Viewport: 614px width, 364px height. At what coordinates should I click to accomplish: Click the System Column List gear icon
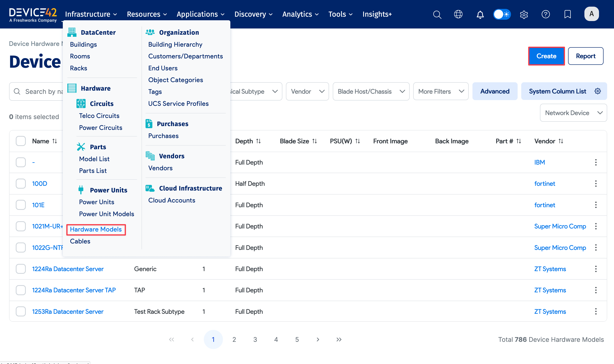click(597, 91)
